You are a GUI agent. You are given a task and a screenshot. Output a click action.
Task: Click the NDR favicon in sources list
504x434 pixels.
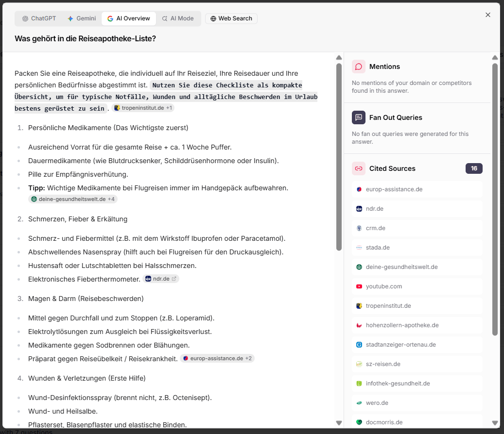pyautogui.click(x=359, y=209)
